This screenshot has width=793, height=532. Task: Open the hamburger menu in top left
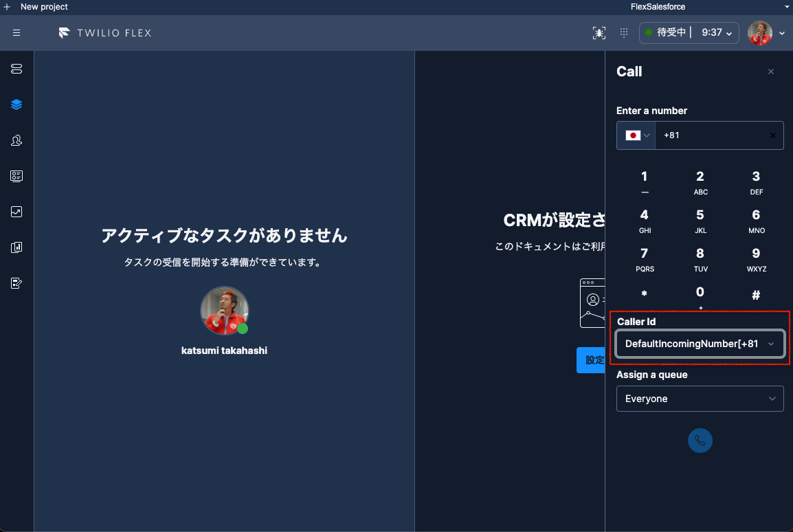click(16, 32)
